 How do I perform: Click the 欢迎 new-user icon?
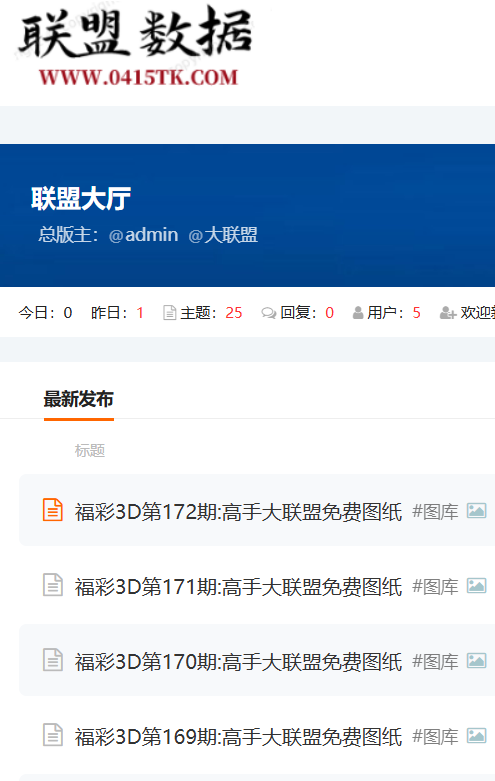coord(448,313)
